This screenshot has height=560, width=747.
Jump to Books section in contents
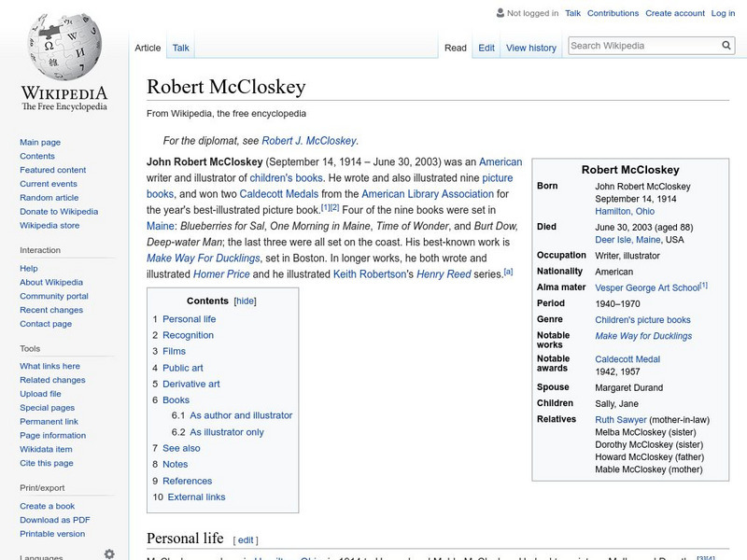176,400
